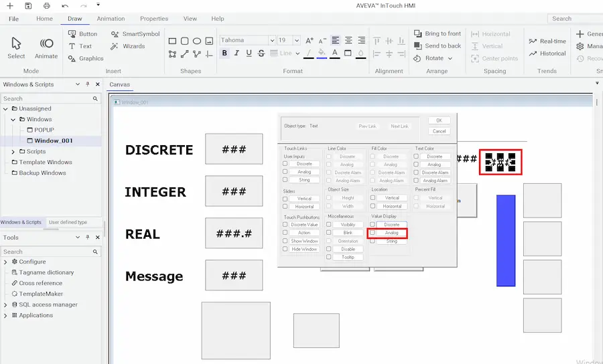Viewport: 603px width, 364px height.
Task: Click Send to back
Action: coord(438,45)
